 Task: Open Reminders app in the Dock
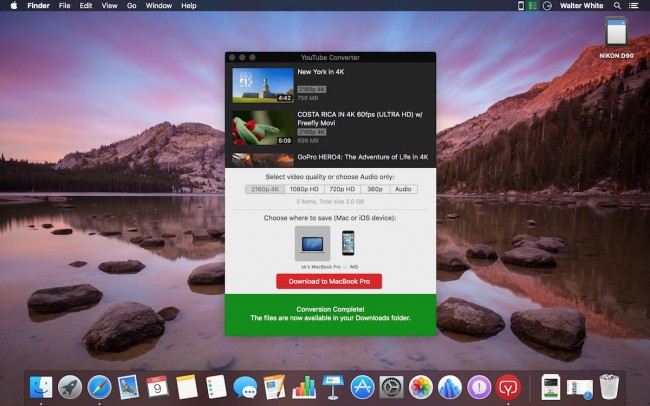click(216, 387)
